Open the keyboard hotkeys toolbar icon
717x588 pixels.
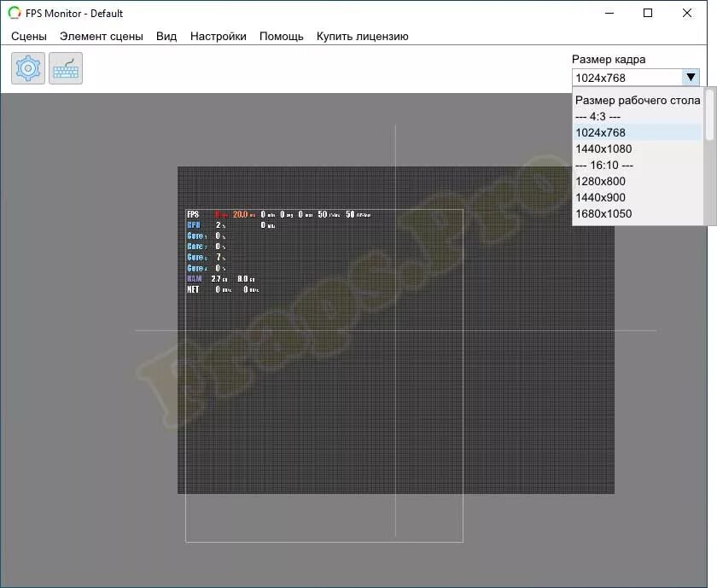[x=66, y=68]
